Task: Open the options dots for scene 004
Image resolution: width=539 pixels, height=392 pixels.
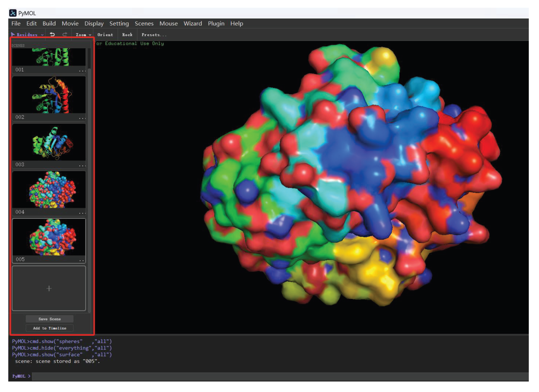Action: [x=82, y=213]
